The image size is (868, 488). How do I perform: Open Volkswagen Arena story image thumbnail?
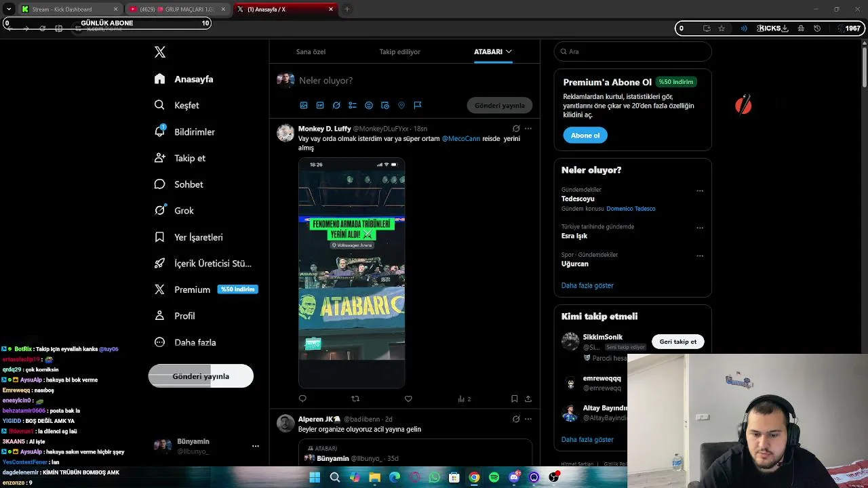click(x=352, y=272)
